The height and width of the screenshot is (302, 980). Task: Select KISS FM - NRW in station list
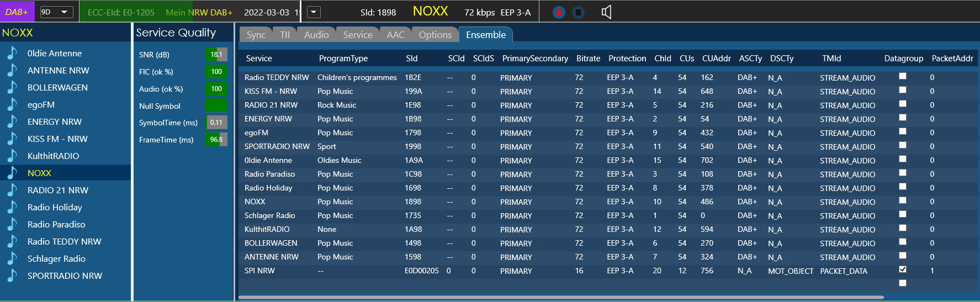point(57,139)
